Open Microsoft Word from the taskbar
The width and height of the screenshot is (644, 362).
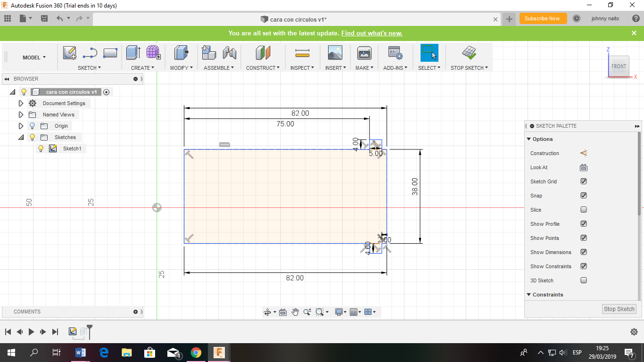(80, 352)
